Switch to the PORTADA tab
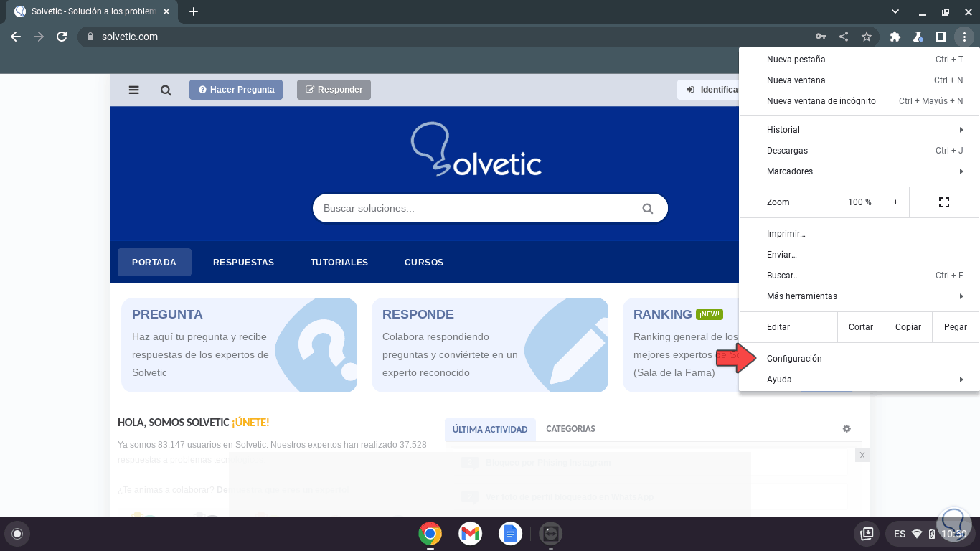980x551 pixels. [x=154, y=262]
